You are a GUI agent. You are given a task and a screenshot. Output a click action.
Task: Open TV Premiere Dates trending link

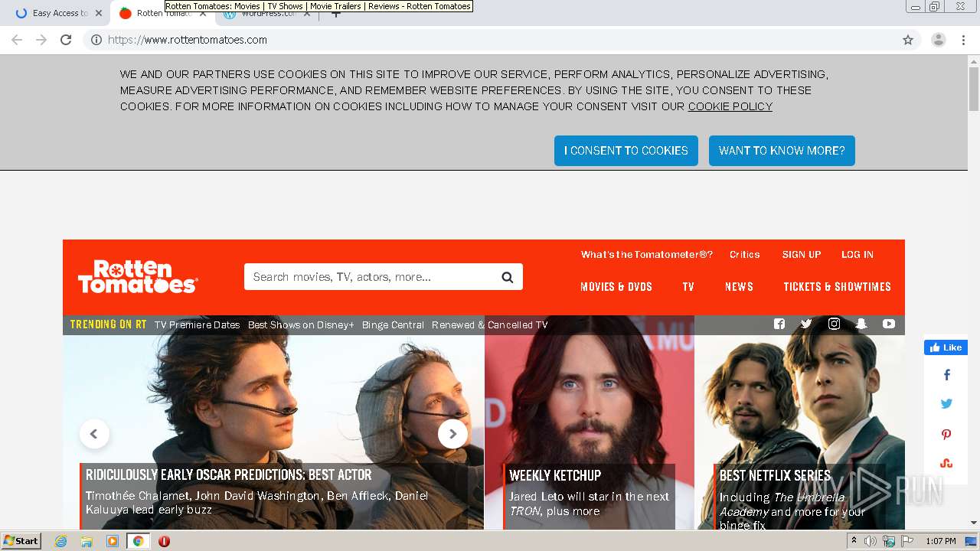click(x=198, y=324)
